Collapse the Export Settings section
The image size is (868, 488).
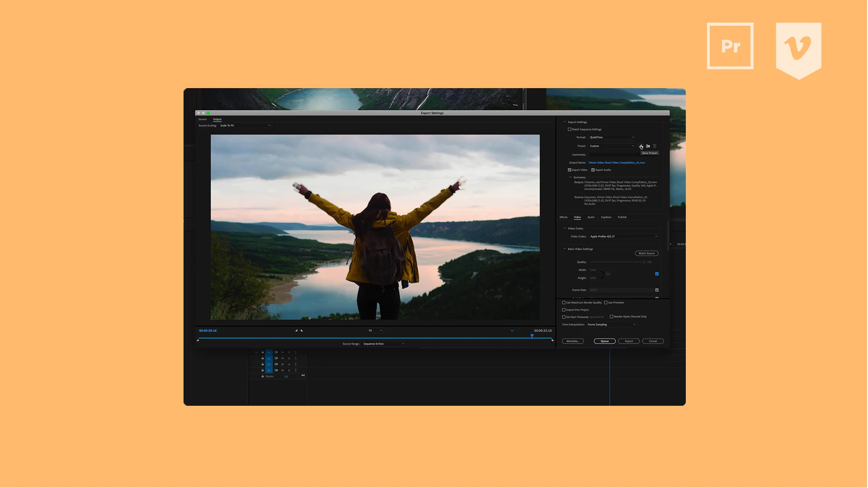point(565,122)
